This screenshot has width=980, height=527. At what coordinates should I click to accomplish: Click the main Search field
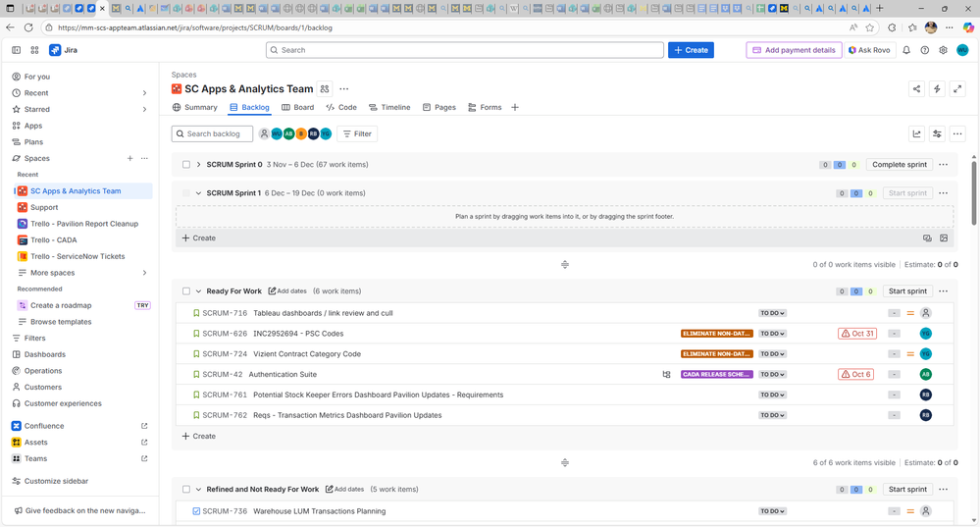click(x=464, y=50)
